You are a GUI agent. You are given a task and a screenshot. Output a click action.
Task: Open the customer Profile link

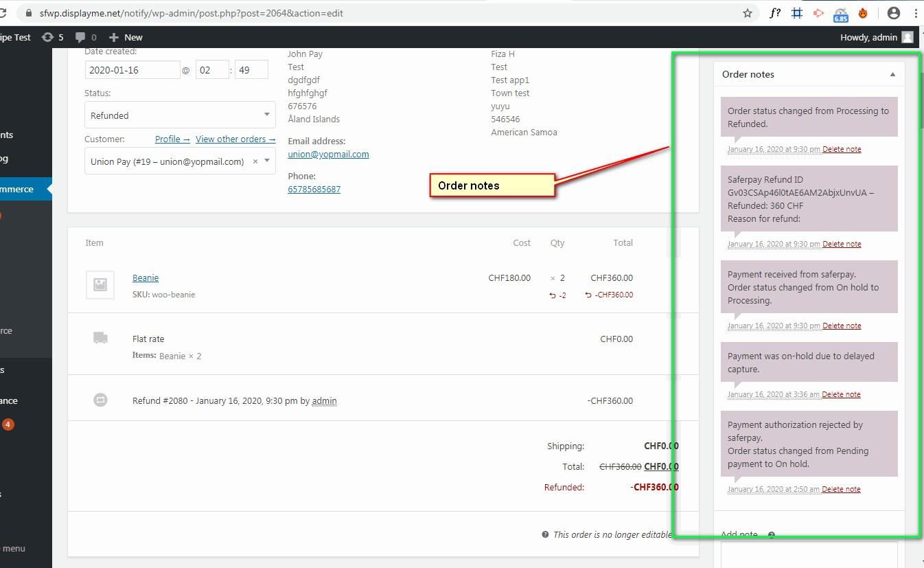(x=172, y=139)
